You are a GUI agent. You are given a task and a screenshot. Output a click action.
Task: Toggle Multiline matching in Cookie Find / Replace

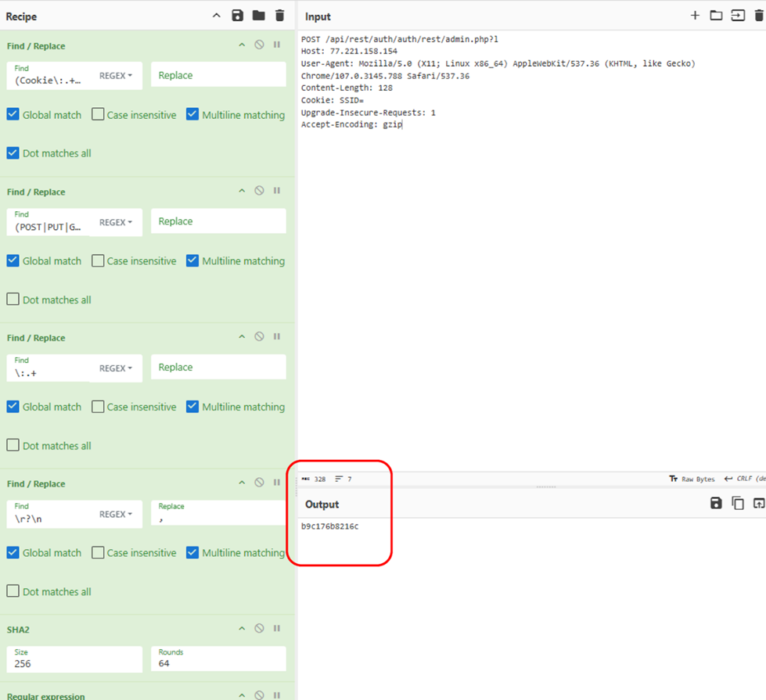[192, 114]
